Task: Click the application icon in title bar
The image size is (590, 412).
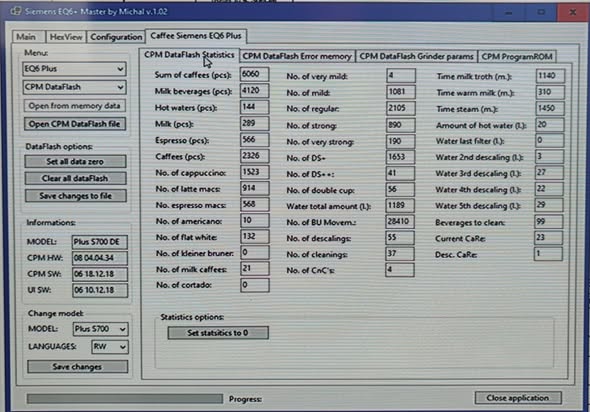Action: pos(15,11)
